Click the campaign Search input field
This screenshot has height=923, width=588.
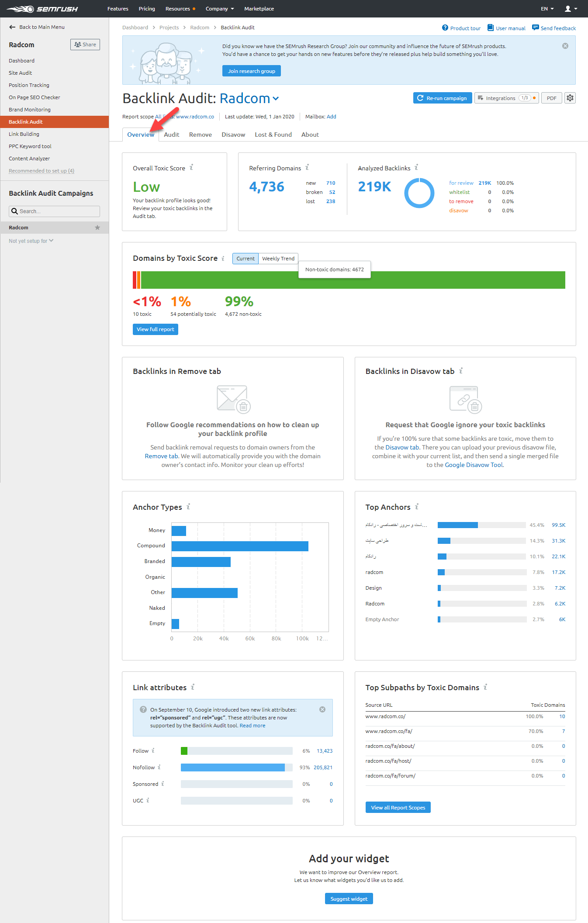pos(55,211)
